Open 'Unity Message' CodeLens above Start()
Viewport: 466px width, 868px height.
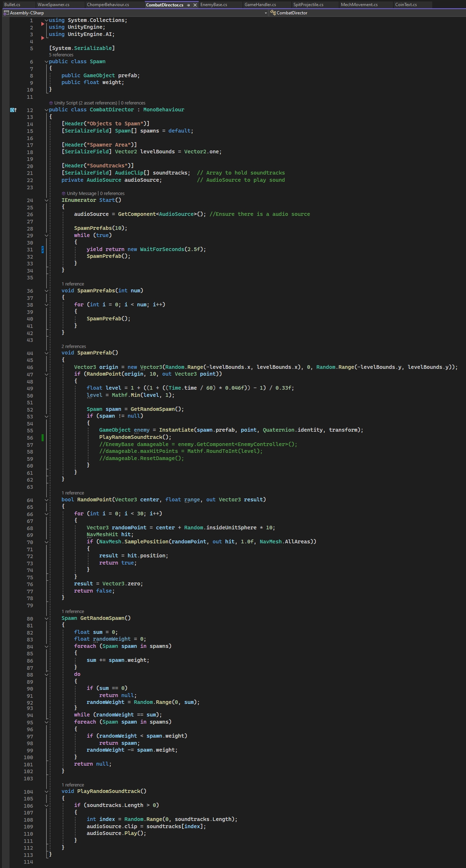pyautogui.click(x=82, y=194)
